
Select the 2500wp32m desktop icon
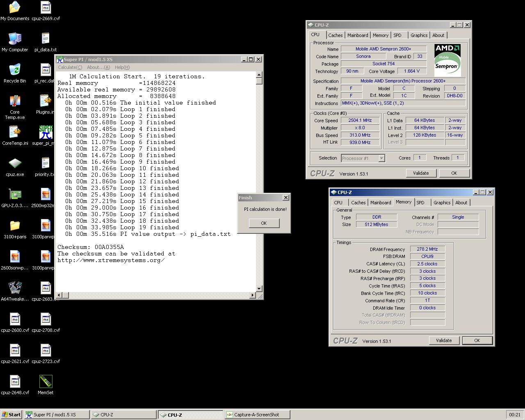pos(46,198)
